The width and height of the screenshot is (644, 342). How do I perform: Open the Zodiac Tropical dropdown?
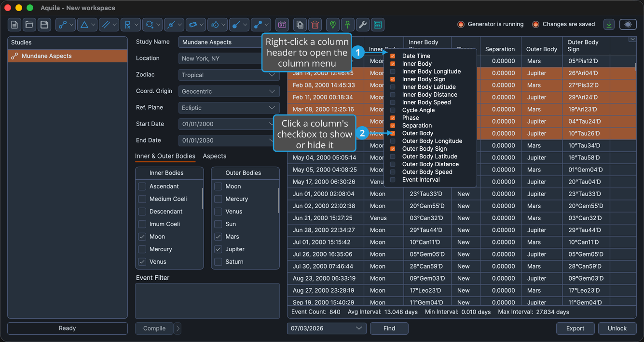pyautogui.click(x=229, y=75)
